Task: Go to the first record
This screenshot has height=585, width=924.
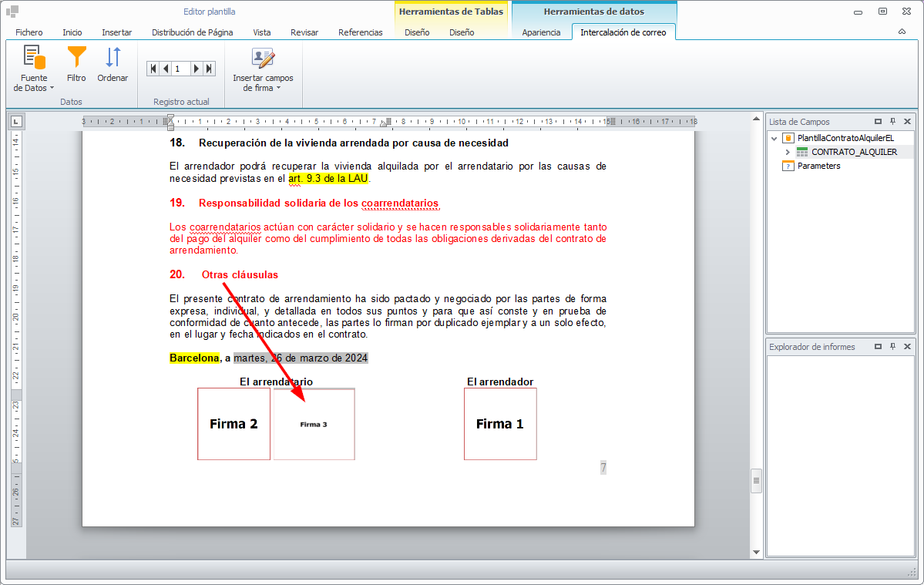Action: (x=153, y=69)
